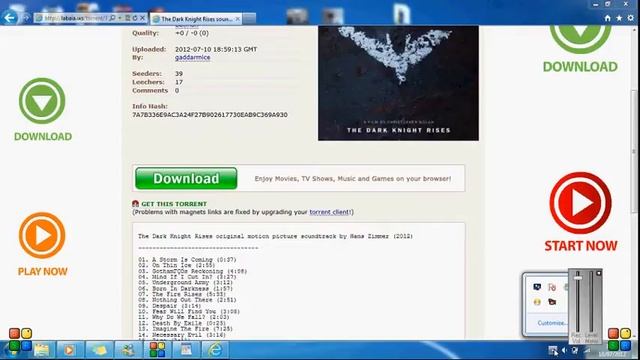This screenshot has width=640, height=360.
Task: Click dark monitor icon in tray popup
Action: point(537,287)
